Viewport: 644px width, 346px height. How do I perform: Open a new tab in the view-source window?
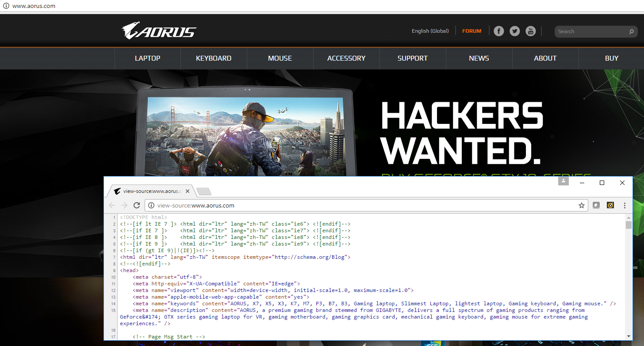coord(204,191)
